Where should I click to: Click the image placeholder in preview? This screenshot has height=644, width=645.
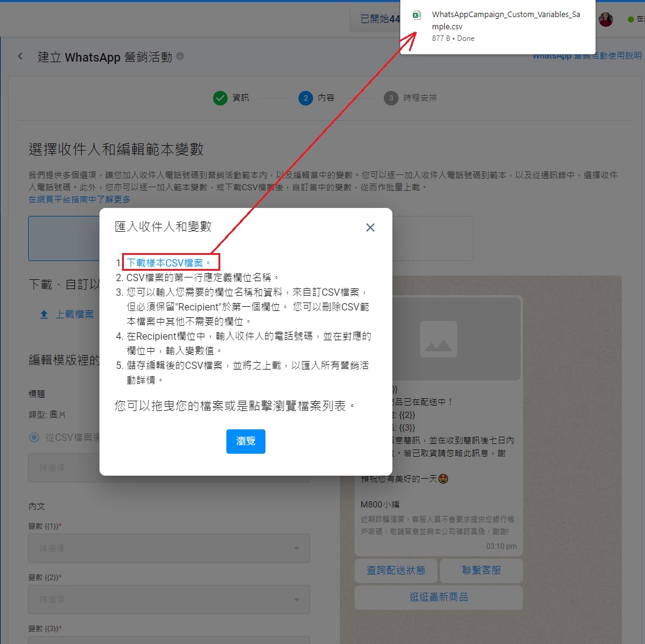[x=439, y=339]
